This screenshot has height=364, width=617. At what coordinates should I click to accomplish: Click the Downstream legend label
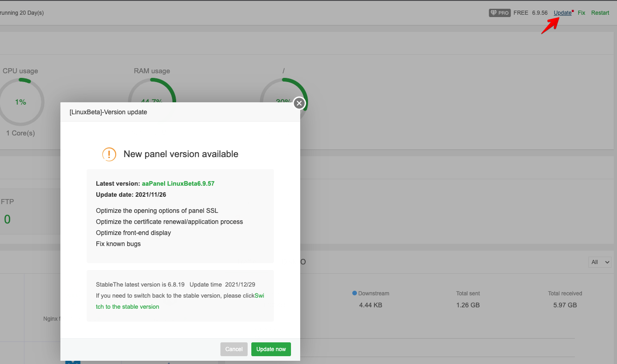[371, 294]
